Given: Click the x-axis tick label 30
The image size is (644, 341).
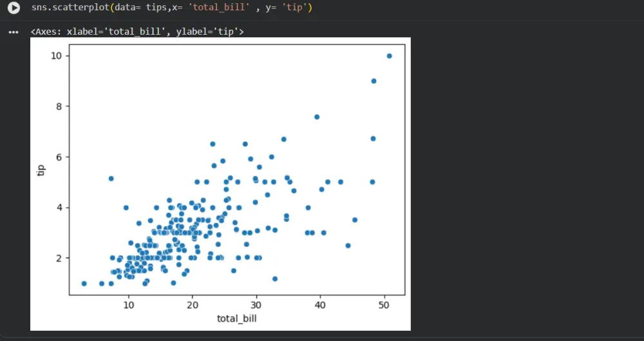Looking at the screenshot, I should 257,305.
